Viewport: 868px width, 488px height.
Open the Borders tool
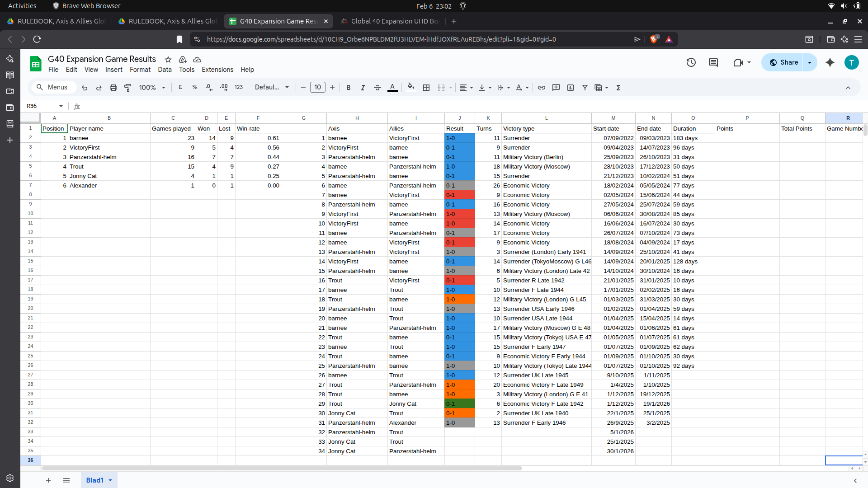(426, 87)
